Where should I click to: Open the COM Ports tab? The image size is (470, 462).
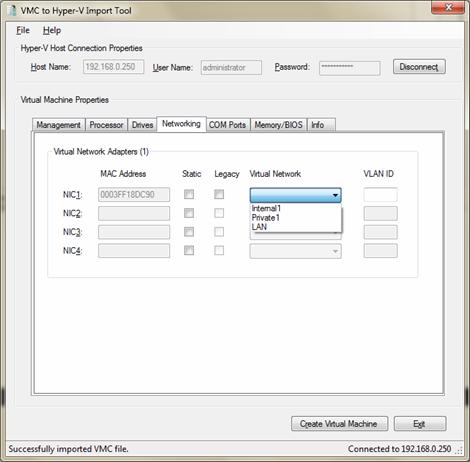coord(227,125)
